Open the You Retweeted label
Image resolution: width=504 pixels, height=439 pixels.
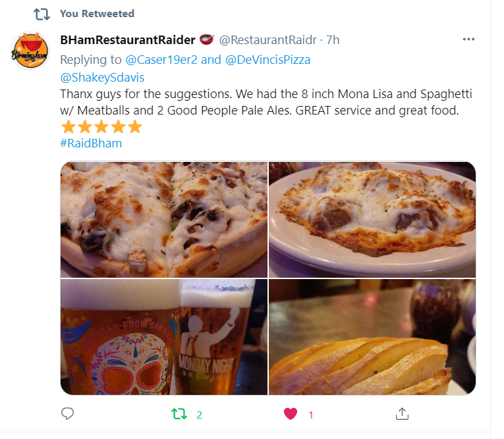pyautogui.click(x=97, y=13)
